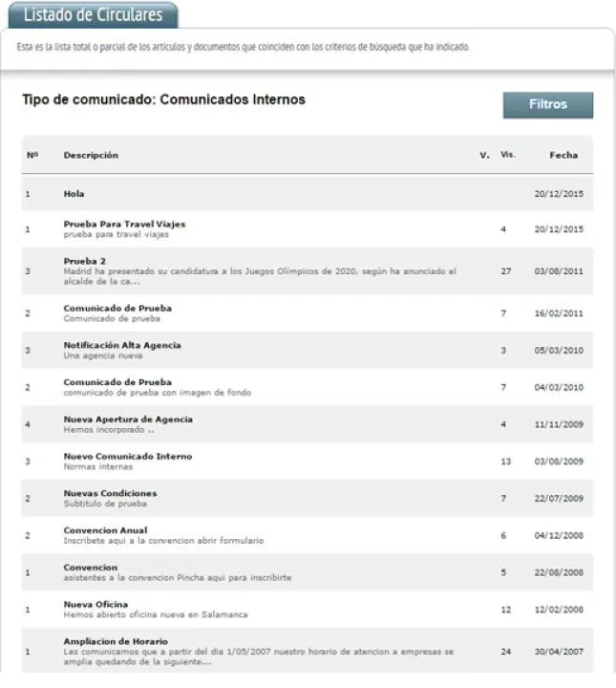Screen dimensions: 616x688
Task: Click the Tipo de comunicado heading
Action: [163, 99]
